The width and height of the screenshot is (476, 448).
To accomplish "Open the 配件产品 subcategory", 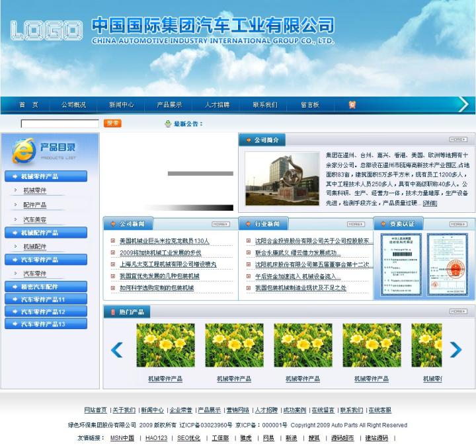I will click(35, 205).
